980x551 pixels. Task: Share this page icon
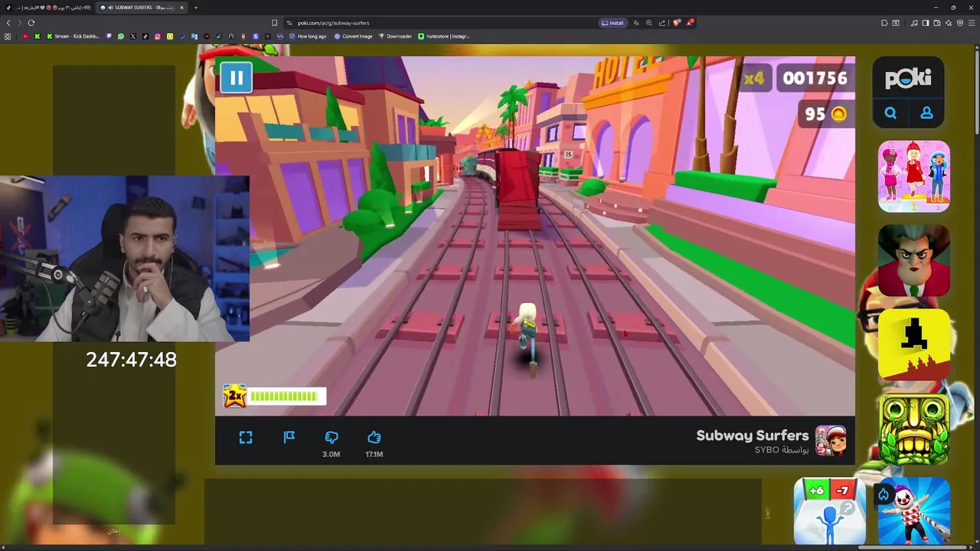662,23
